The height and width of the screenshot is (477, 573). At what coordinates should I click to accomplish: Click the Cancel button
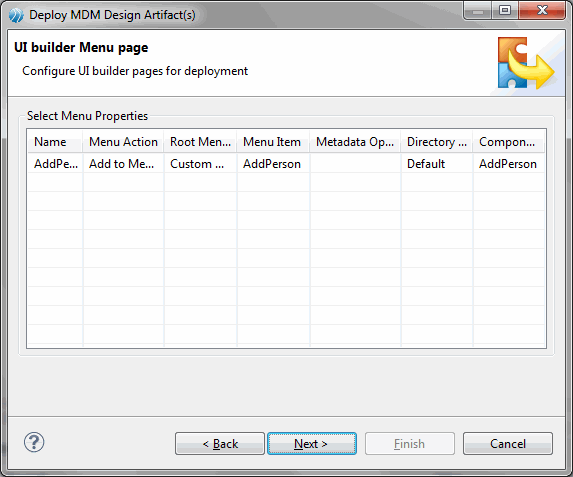point(508,444)
